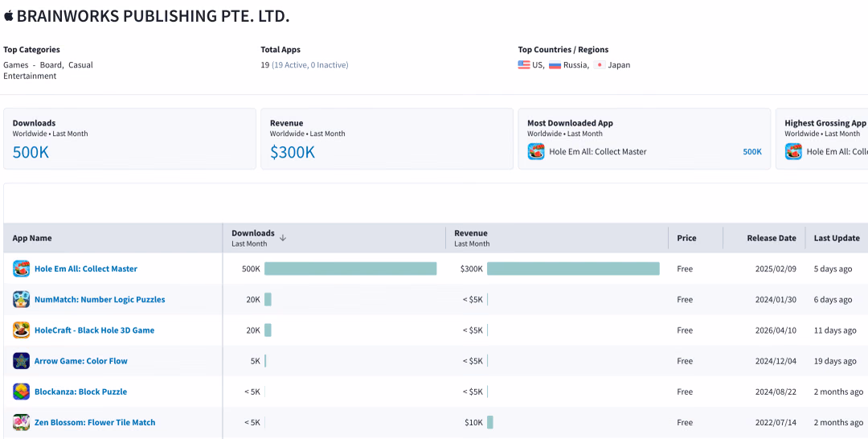Image resolution: width=868 pixels, height=439 pixels.
Task: Click last update '5 days ago'
Action: pos(833,269)
